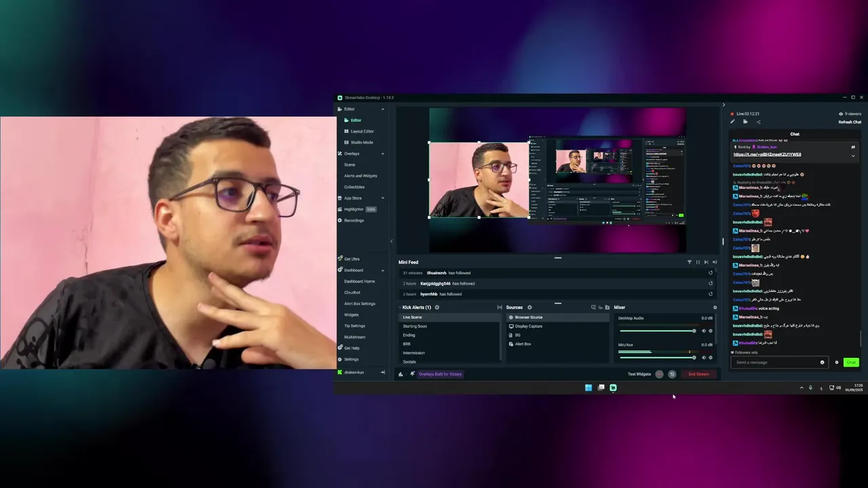Collapse the Editor sidebar section
868x488 pixels.
coord(382,109)
